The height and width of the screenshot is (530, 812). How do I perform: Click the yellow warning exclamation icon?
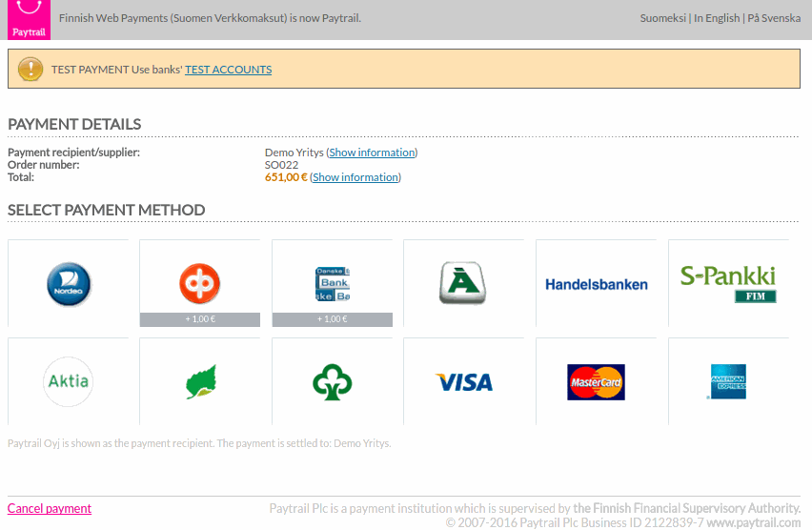point(30,69)
